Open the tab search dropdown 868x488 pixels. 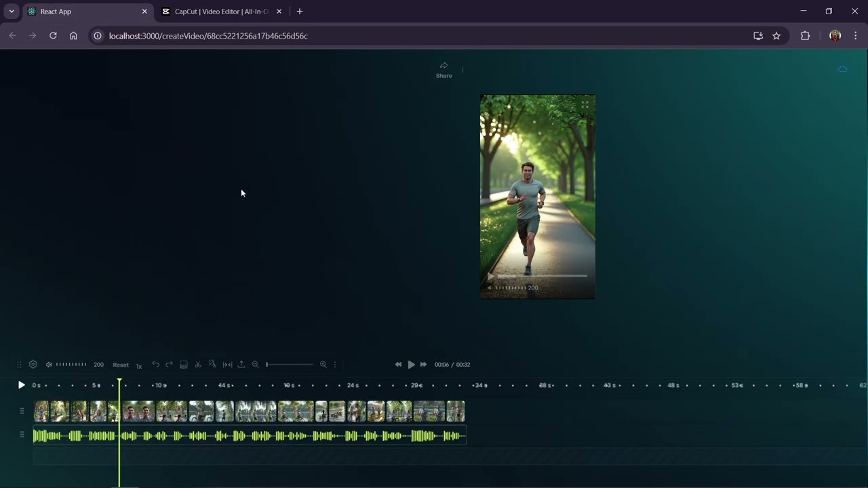click(x=12, y=12)
